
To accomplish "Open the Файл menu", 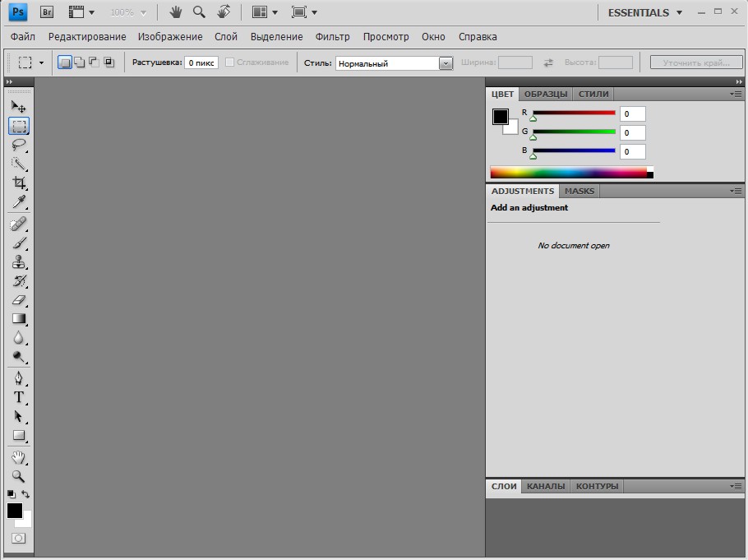I will tap(23, 37).
